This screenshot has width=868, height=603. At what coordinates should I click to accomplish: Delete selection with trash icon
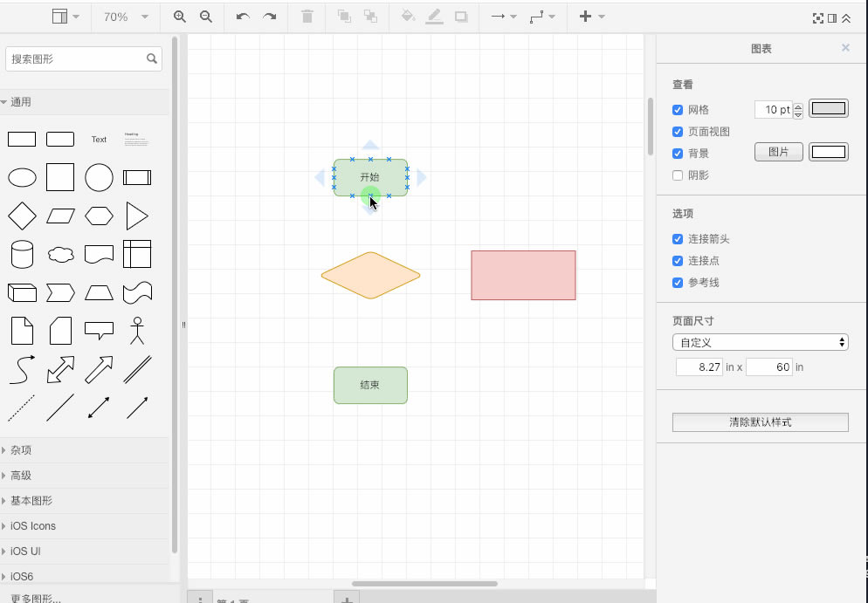point(307,17)
